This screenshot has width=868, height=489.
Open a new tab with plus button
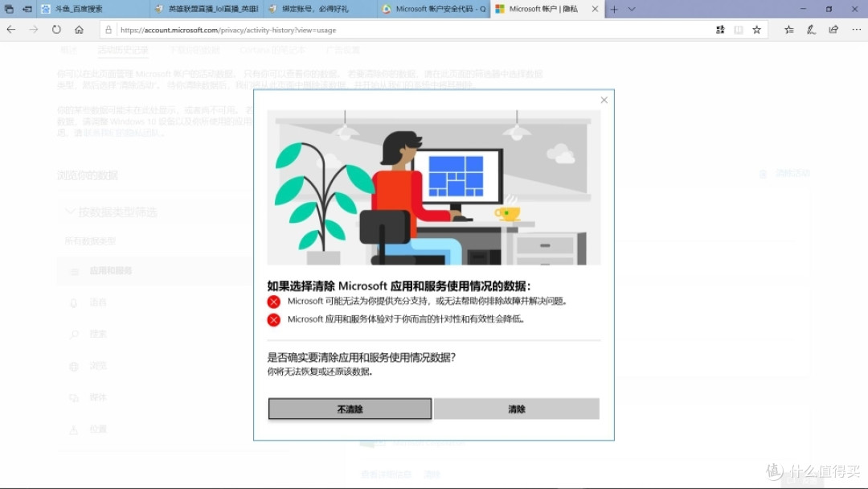click(614, 9)
